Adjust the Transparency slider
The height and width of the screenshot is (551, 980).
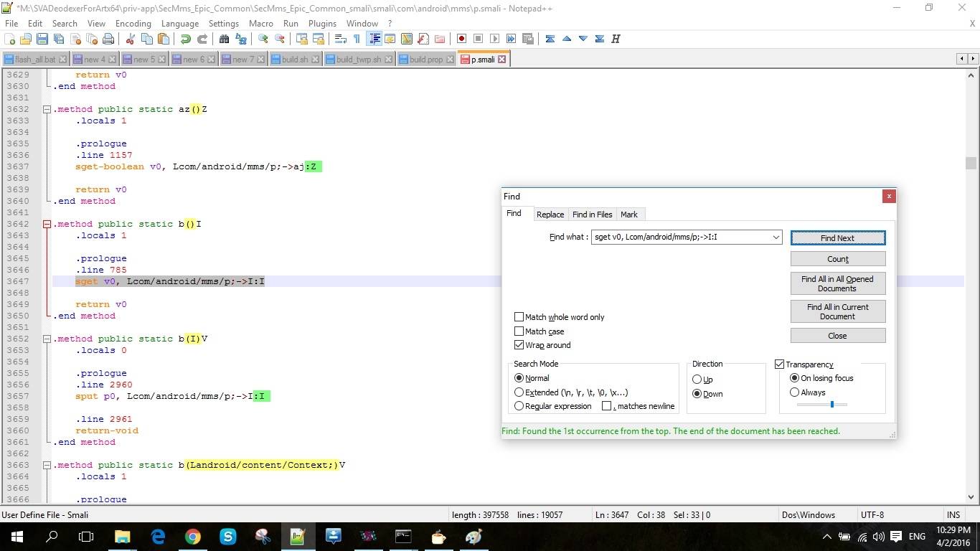[831, 404]
